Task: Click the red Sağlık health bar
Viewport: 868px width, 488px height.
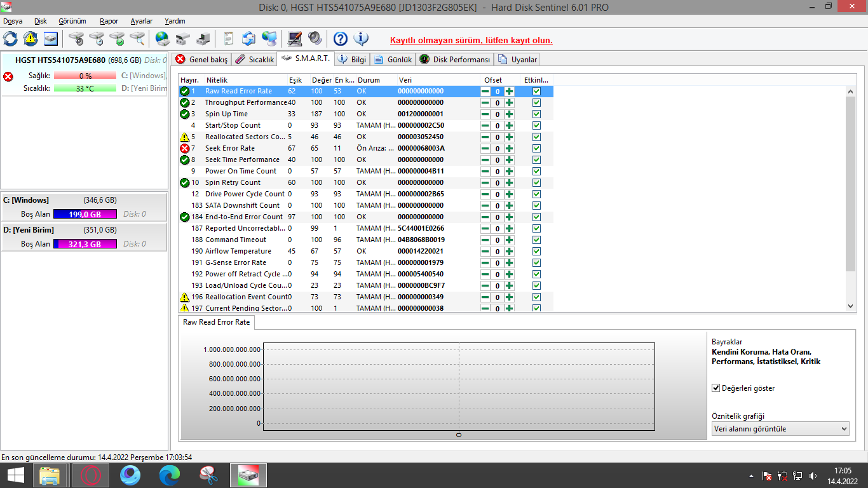Action: [x=85, y=76]
